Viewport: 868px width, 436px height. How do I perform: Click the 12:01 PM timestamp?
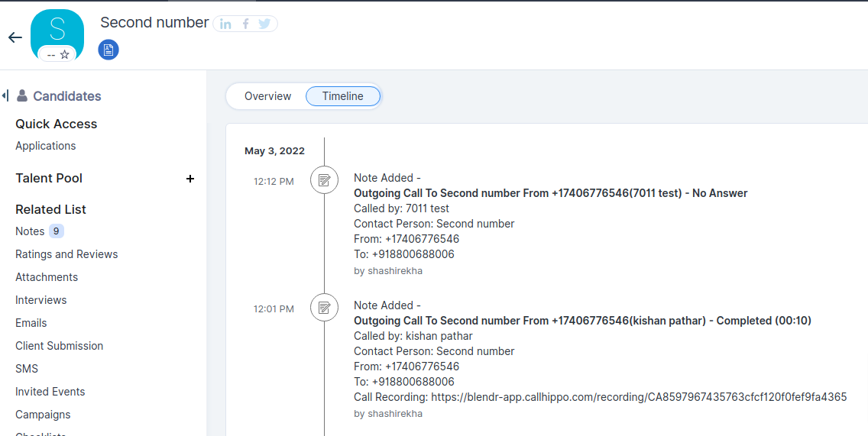tap(274, 308)
